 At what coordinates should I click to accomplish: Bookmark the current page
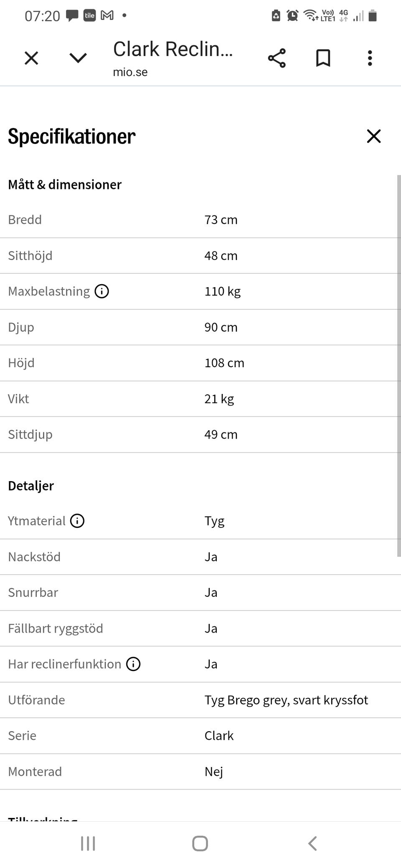click(x=323, y=58)
